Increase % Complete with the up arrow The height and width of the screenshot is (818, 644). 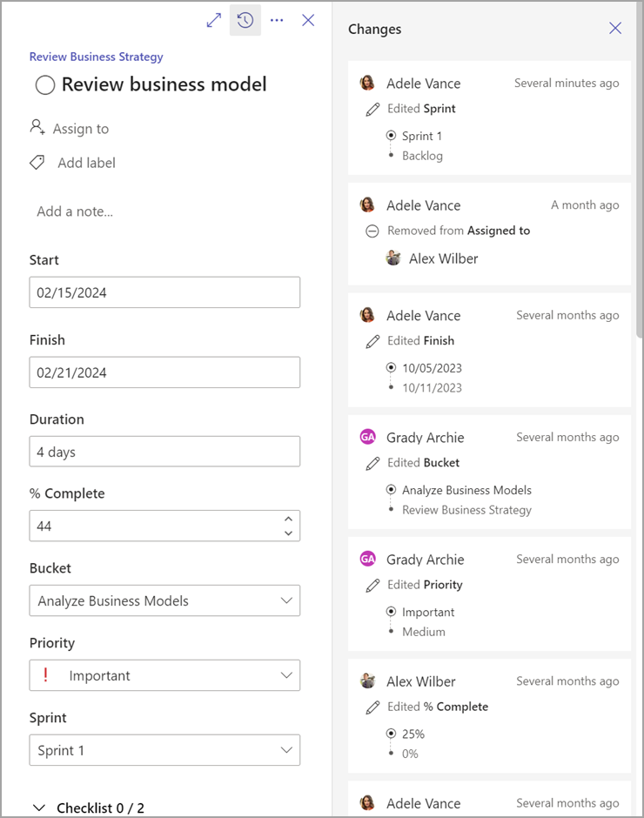[288, 520]
